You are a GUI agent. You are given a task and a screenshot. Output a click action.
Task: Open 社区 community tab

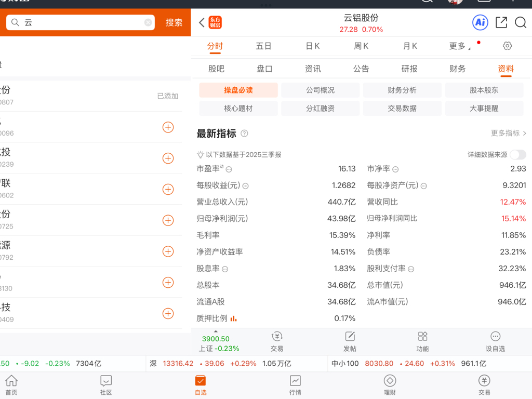coord(106,385)
